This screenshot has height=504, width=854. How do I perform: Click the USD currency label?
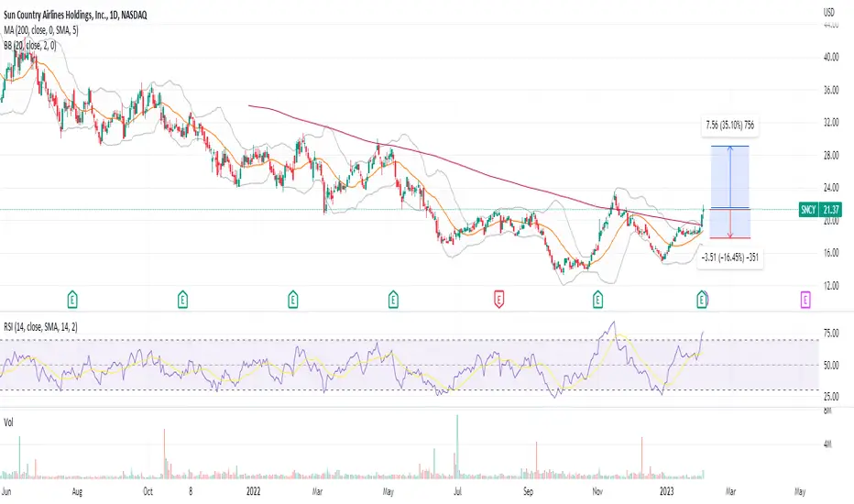[x=829, y=12]
